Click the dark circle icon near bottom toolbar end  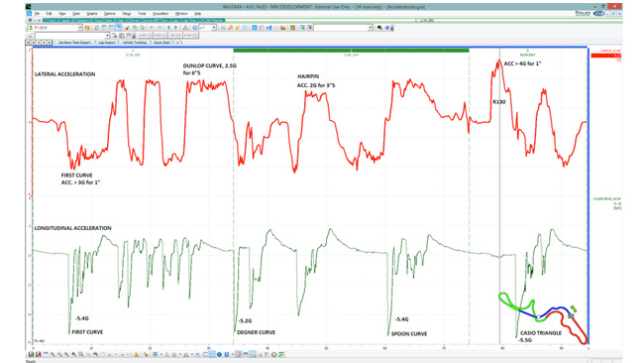[x=273, y=354]
